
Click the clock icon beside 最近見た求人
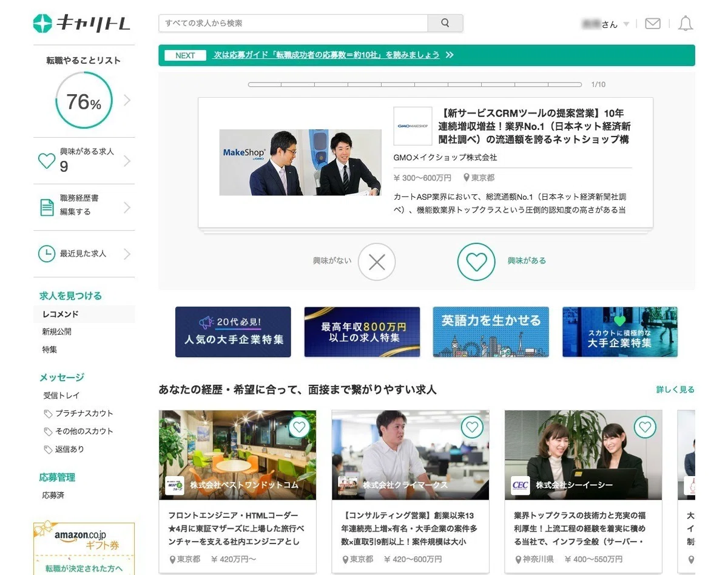47,254
